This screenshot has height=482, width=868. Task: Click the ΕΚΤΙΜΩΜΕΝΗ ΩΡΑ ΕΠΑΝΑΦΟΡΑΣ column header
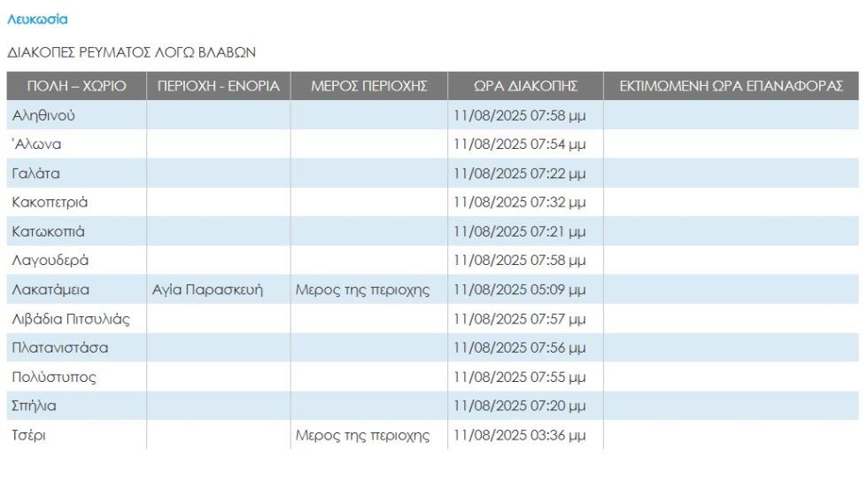(x=732, y=86)
